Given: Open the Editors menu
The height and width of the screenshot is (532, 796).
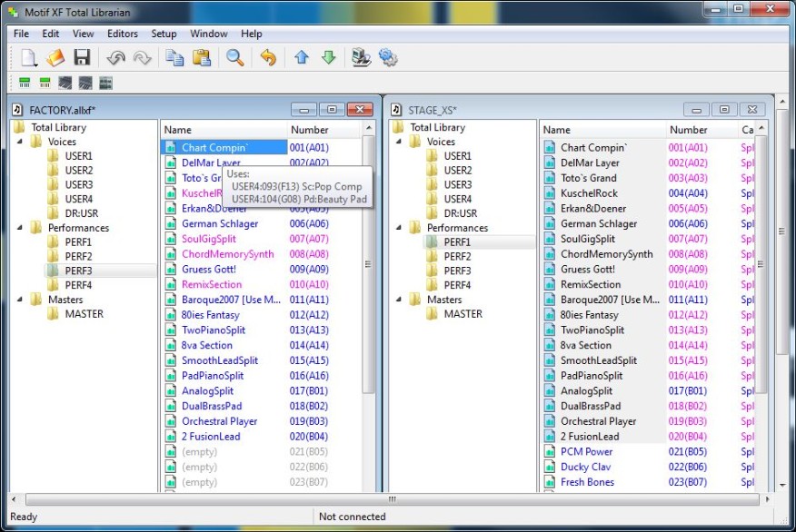Looking at the screenshot, I should (x=123, y=34).
